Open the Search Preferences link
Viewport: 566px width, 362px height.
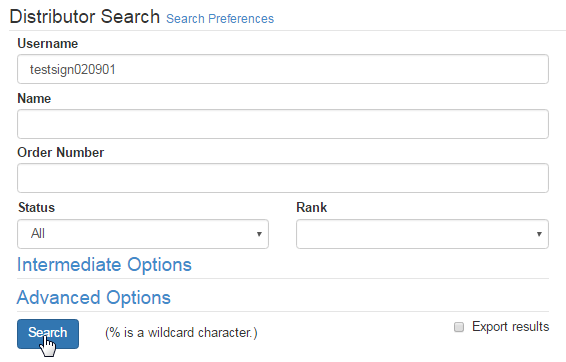pos(220,19)
